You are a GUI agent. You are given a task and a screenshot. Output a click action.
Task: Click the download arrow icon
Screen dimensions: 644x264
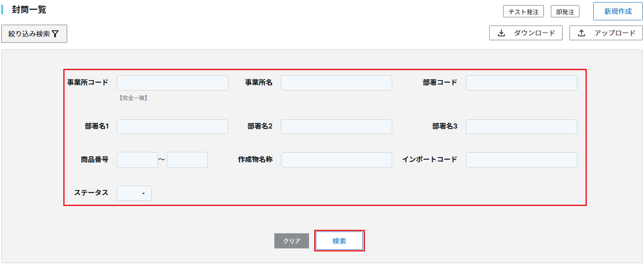[x=501, y=33]
